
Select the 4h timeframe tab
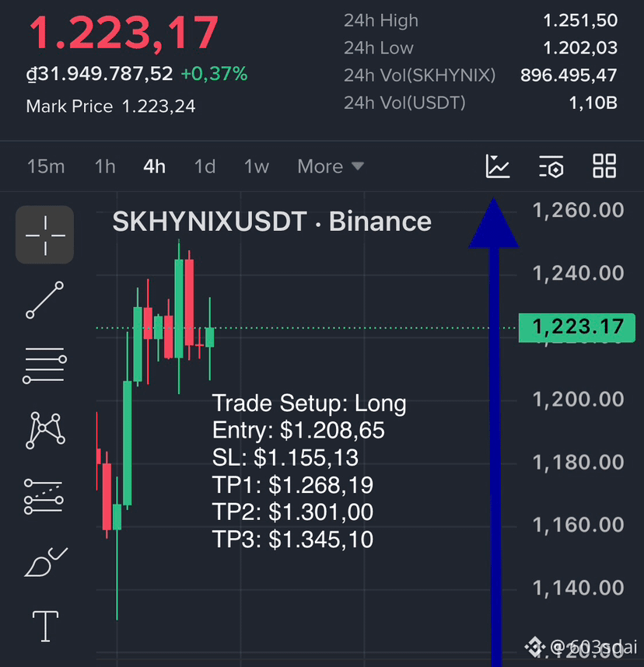pos(154,166)
